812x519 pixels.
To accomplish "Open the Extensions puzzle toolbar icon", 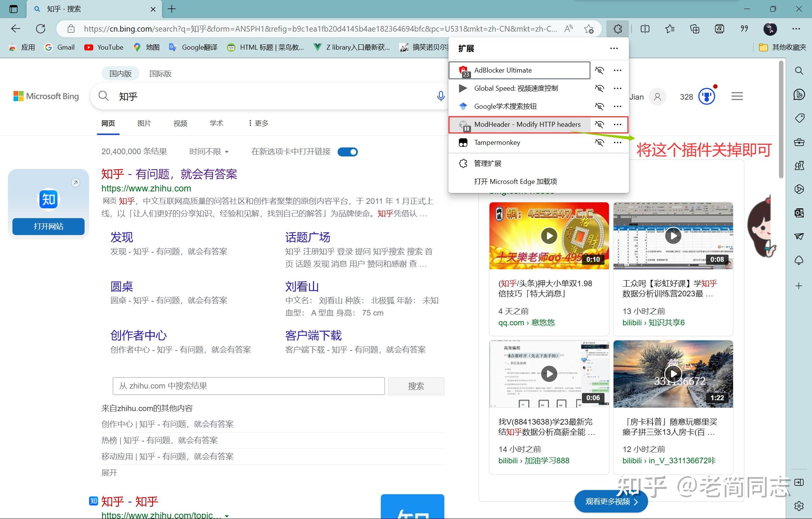I will click(x=617, y=29).
